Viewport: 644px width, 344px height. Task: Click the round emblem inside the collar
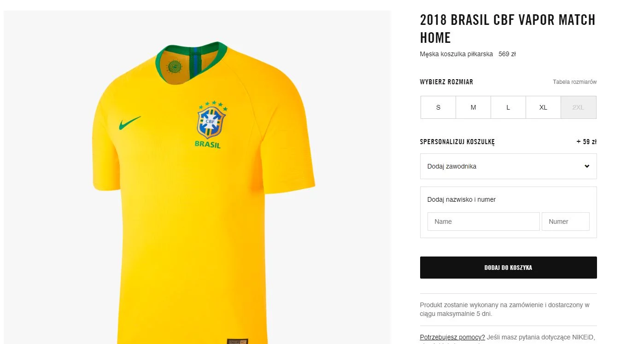coord(175,68)
